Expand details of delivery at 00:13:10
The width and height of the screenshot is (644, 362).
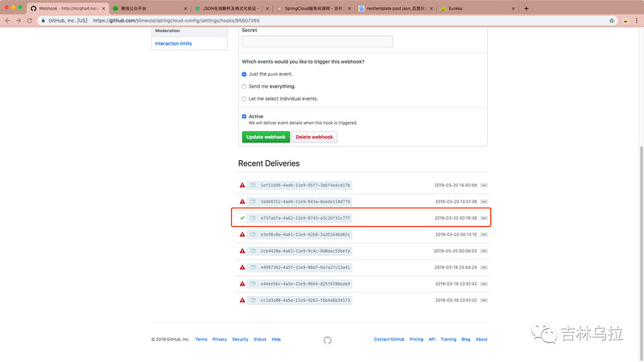click(484, 234)
